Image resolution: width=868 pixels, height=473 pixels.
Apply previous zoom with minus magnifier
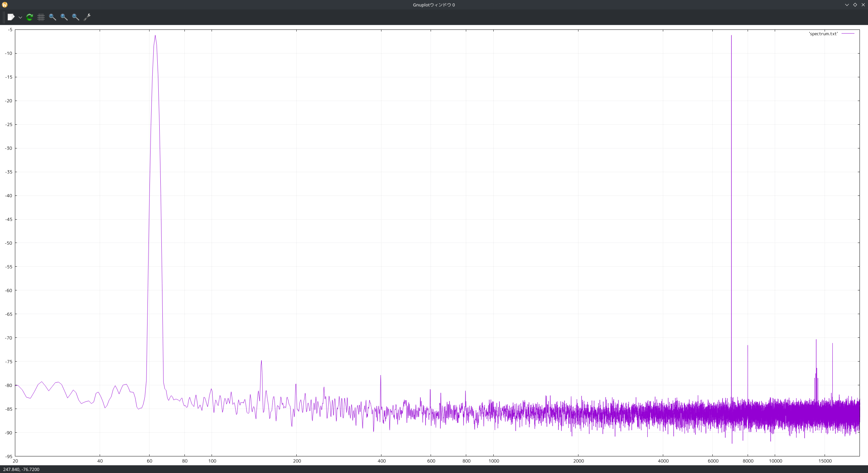[x=53, y=17]
